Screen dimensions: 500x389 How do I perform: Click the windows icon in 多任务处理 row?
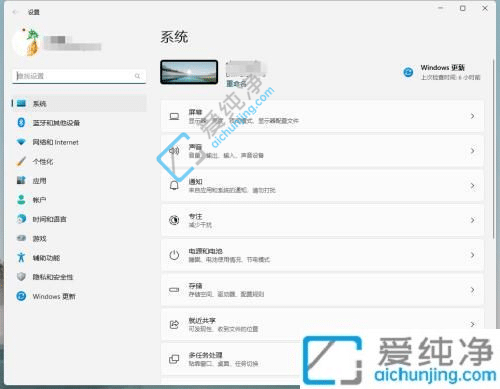point(174,359)
